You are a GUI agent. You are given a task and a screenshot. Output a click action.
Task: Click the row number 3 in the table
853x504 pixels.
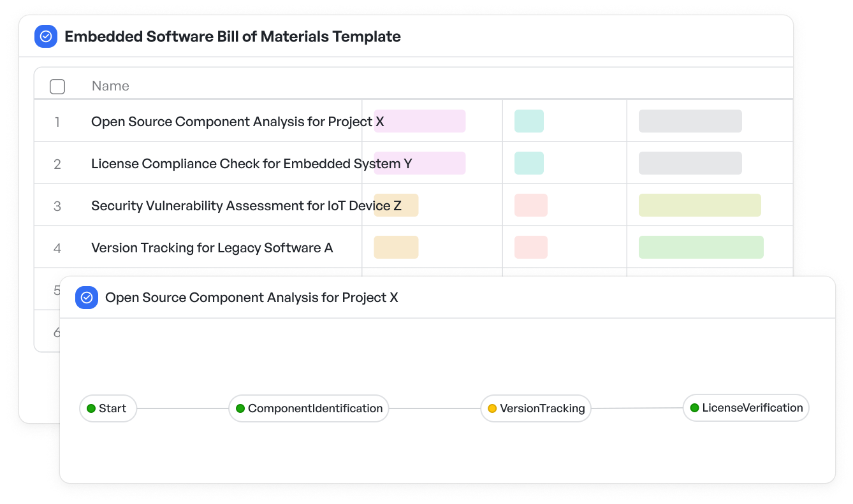pyautogui.click(x=57, y=205)
